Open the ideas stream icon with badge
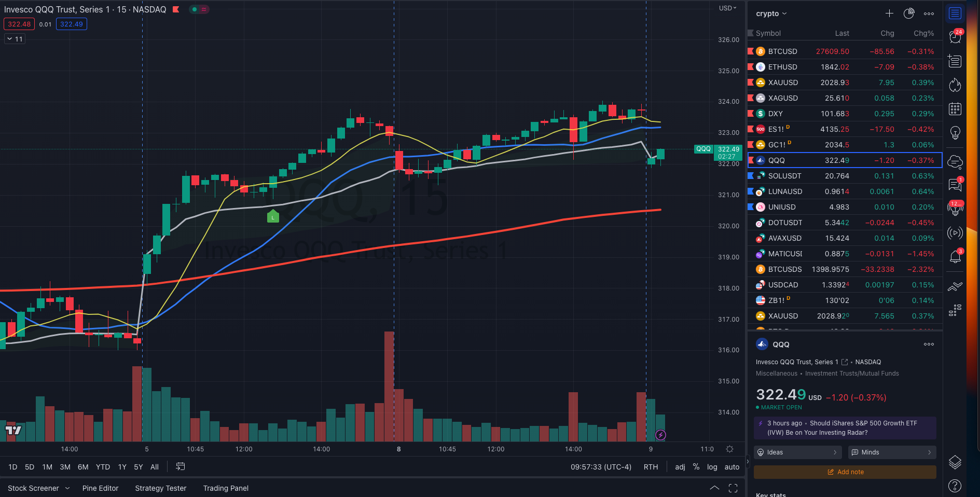This screenshot has width=980, height=497. pyautogui.click(x=955, y=209)
